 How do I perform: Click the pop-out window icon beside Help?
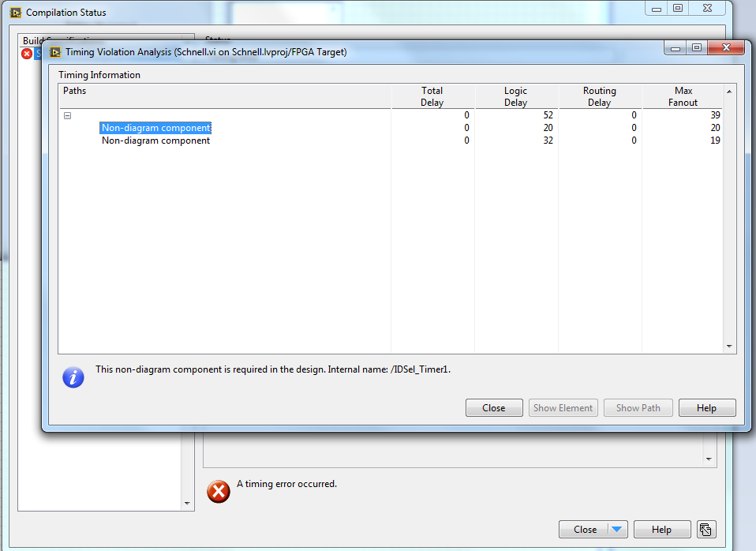[705, 529]
